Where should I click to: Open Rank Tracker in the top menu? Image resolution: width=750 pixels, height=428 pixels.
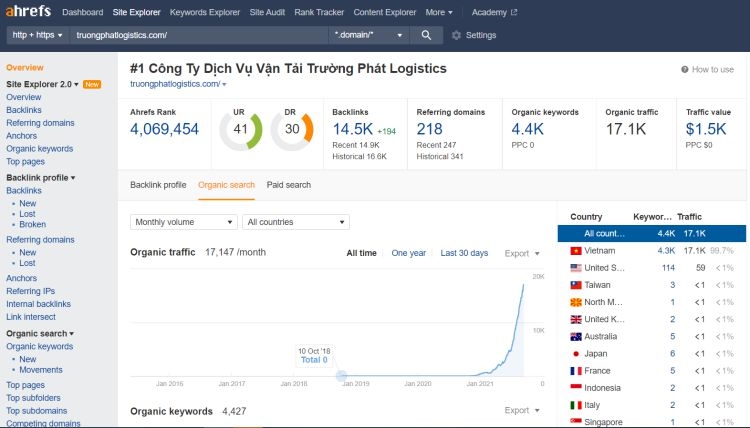coord(319,12)
